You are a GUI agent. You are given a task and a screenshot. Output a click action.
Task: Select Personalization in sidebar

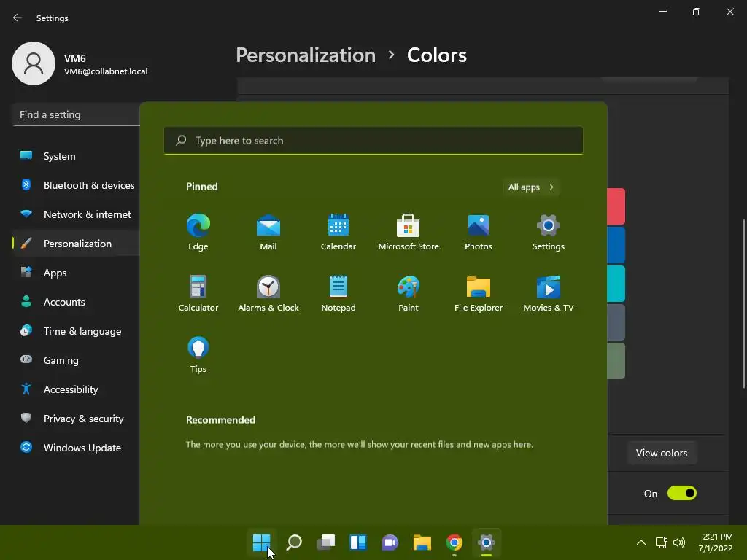click(76, 244)
